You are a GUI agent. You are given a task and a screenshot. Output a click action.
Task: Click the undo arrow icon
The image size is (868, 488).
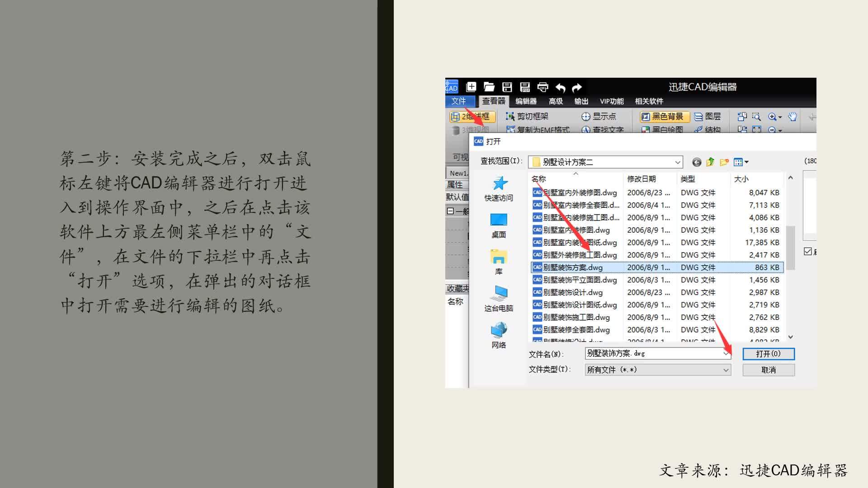[x=561, y=87]
